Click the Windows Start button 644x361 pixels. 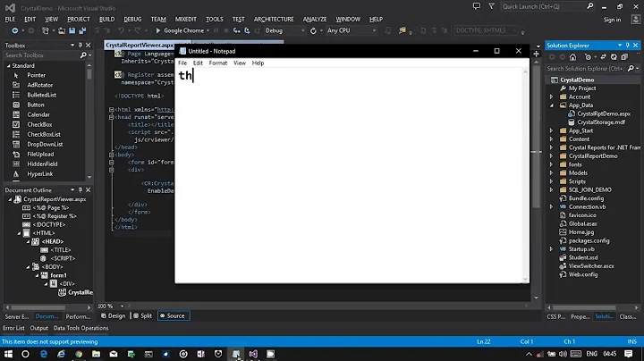click(x=8, y=354)
